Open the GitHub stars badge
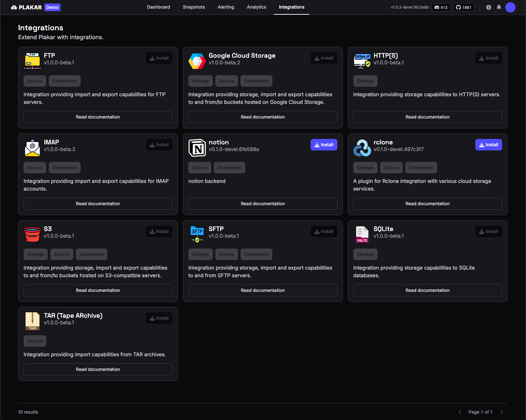This screenshot has width=526, height=420. pos(463,7)
